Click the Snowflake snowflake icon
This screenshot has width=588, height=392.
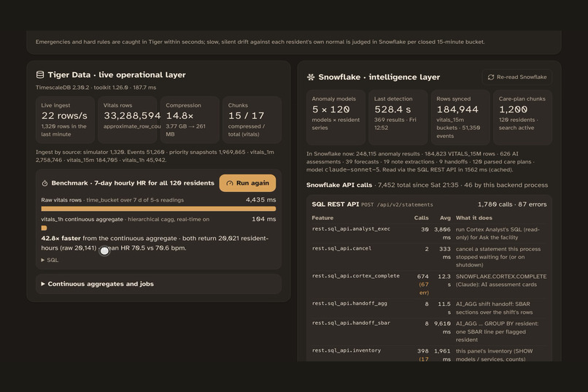pyautogui.click(x=311, y=77)
